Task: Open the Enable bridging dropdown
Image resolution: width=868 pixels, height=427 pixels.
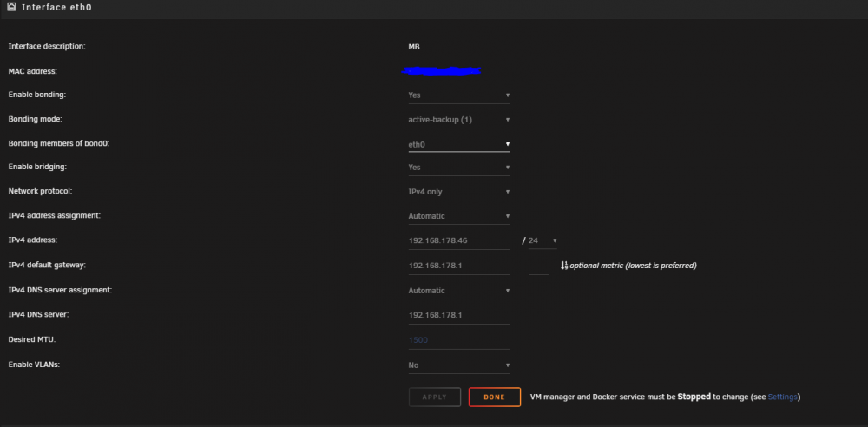Action: point(459,168)
